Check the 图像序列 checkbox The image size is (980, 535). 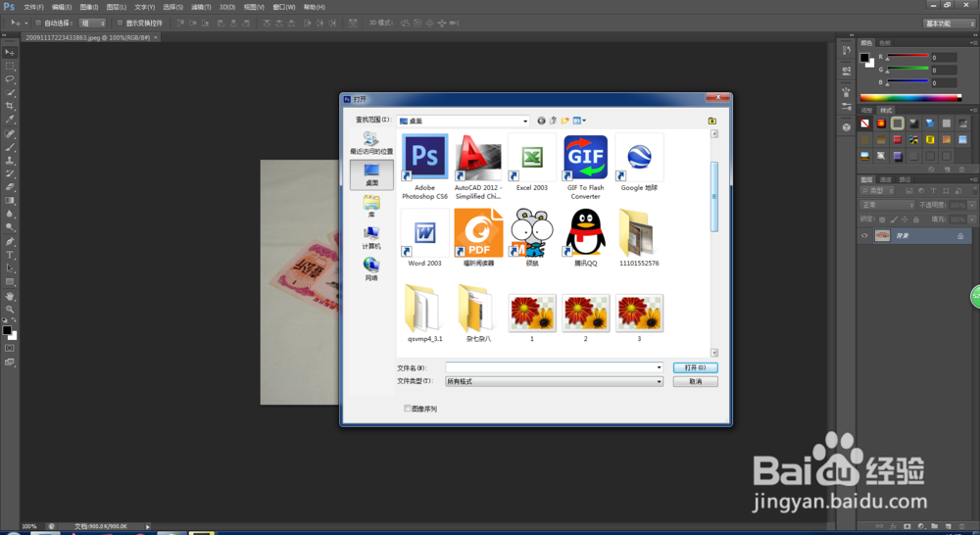[x=408, y=409]
